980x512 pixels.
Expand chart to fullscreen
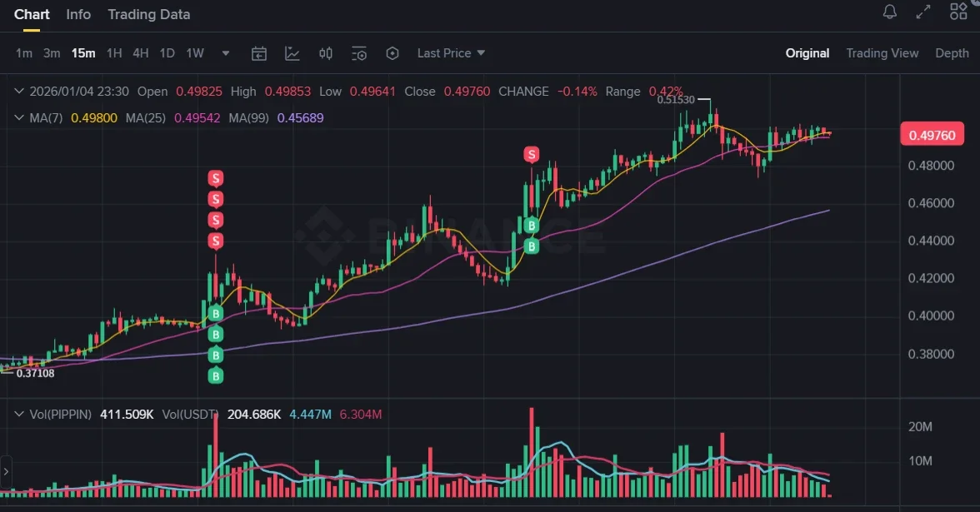click(x=923, y=12)
